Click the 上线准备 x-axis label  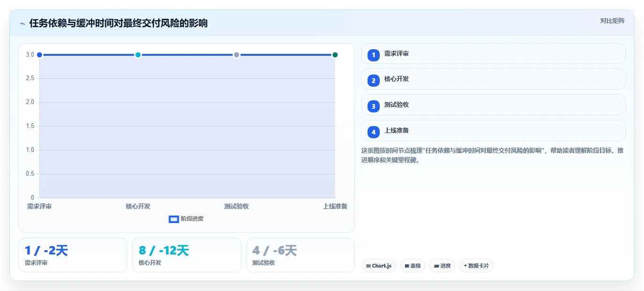point(335,206)
